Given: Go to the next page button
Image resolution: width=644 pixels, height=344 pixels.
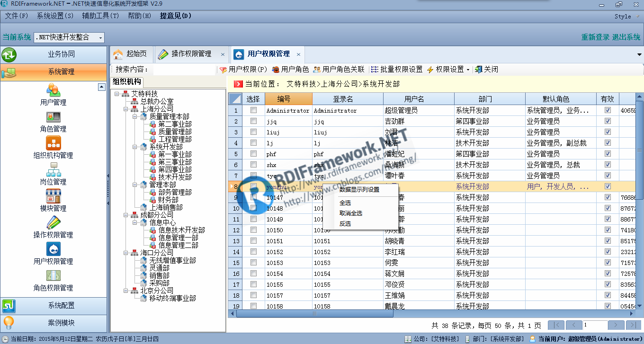Looking at the screenshot, I should coord(616,325).
